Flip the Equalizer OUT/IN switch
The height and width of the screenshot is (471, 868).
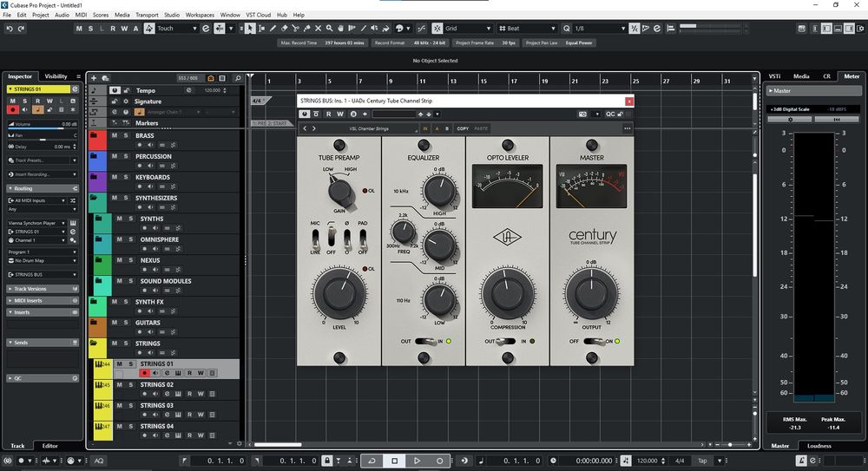pyautogui.click(x=425, y=342)
